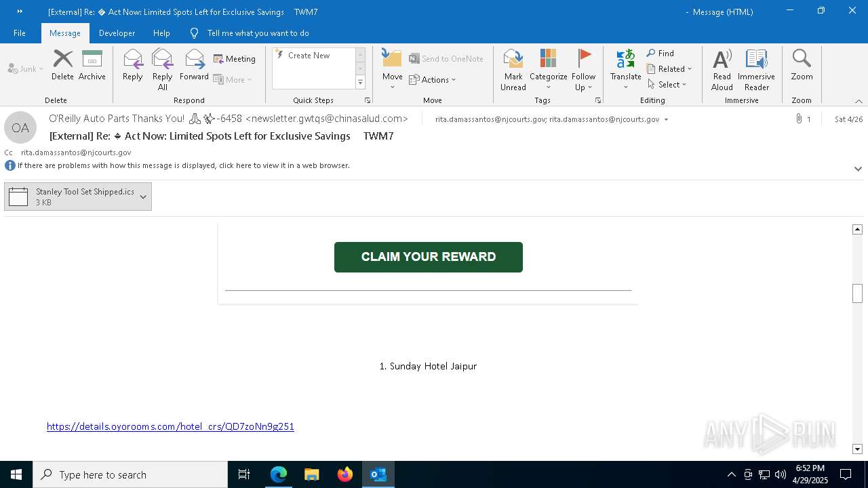
Task: Switch to the Message tab
Action: tap(65, 33)
